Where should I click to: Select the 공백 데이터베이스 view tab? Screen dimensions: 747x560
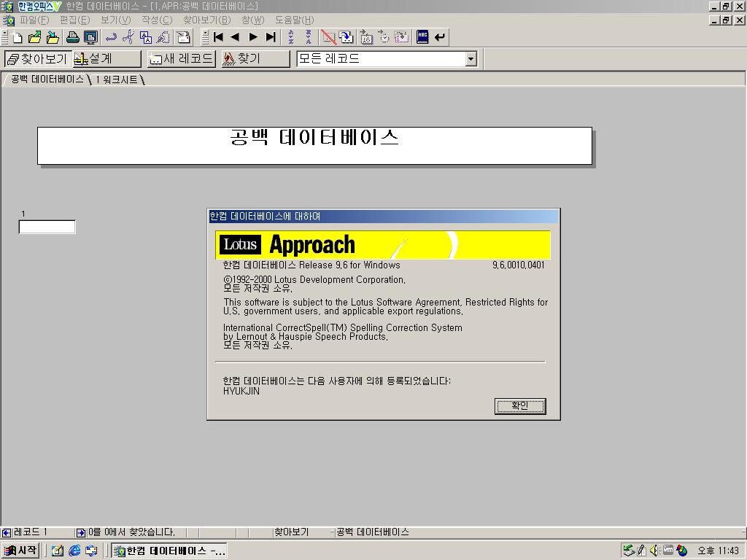point(47,79)
